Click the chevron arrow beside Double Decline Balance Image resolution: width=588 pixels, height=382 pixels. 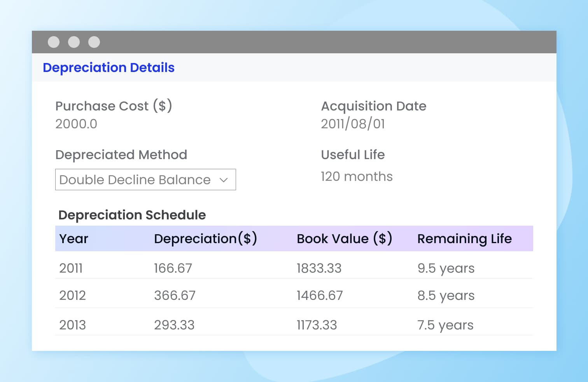pyautogui.click(x=224, y=180)
